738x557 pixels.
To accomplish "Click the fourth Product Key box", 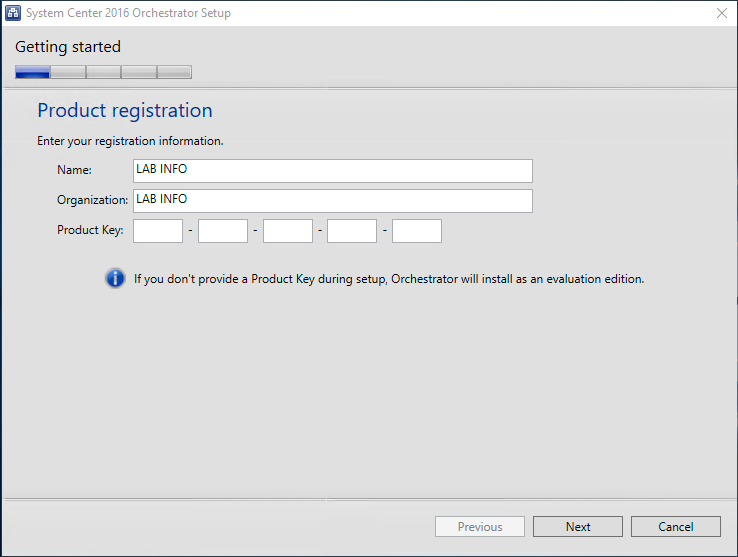I will [352, 231].
